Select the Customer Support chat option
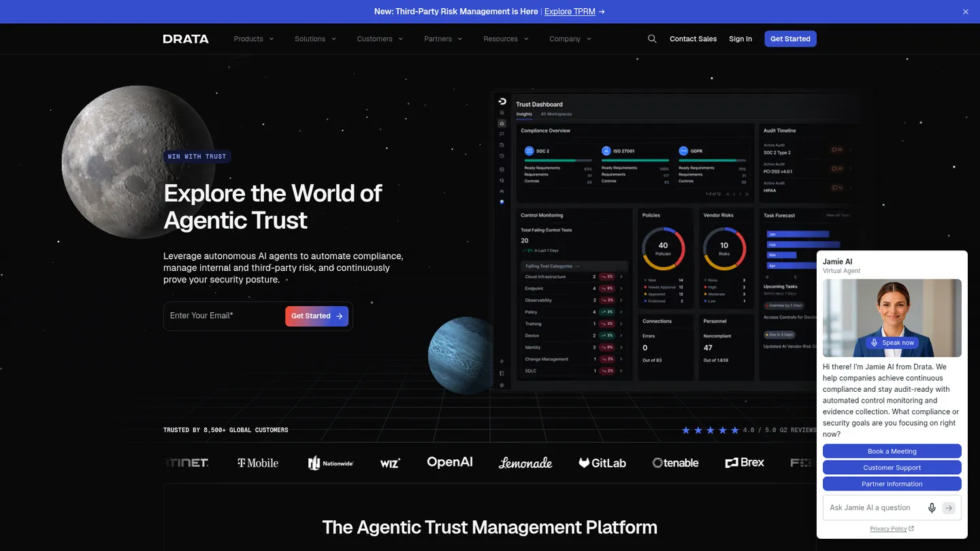Viewport: 980px width, 551px height. coord(892,467)
